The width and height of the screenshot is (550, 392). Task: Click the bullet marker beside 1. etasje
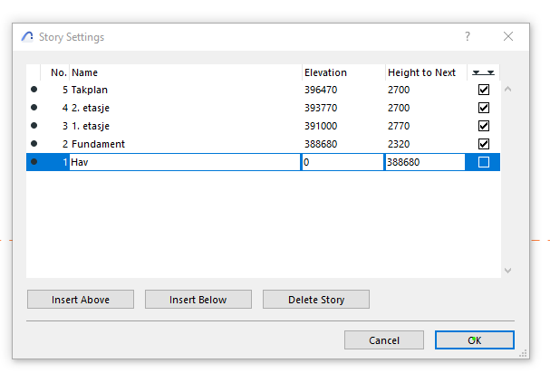point(34,126)
